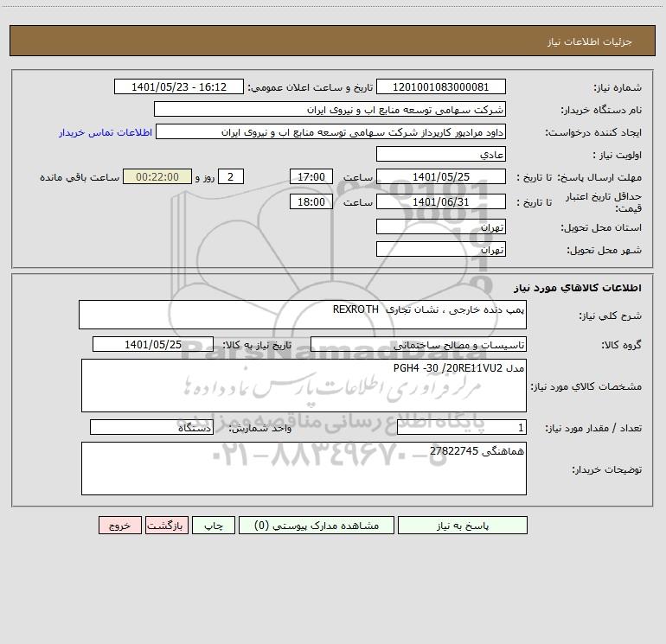Click the priority field عادی
Viewport: 666px width, 644px height.
(x=441, y=154)
